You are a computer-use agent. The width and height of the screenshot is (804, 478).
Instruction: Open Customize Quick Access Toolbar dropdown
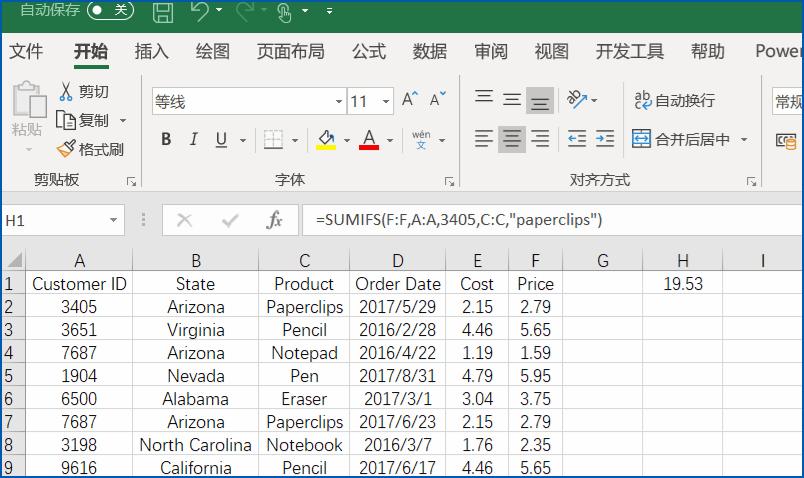coord(329,10)
